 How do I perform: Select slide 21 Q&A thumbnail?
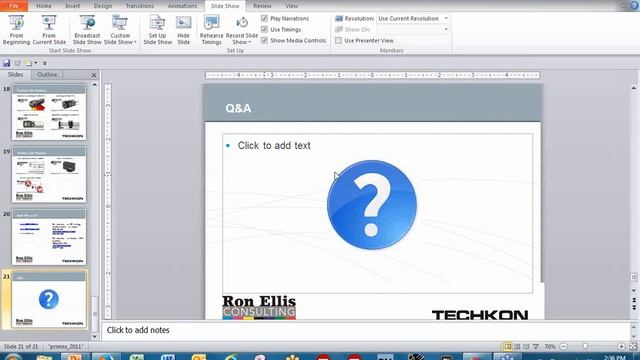(x=49, y=300)
